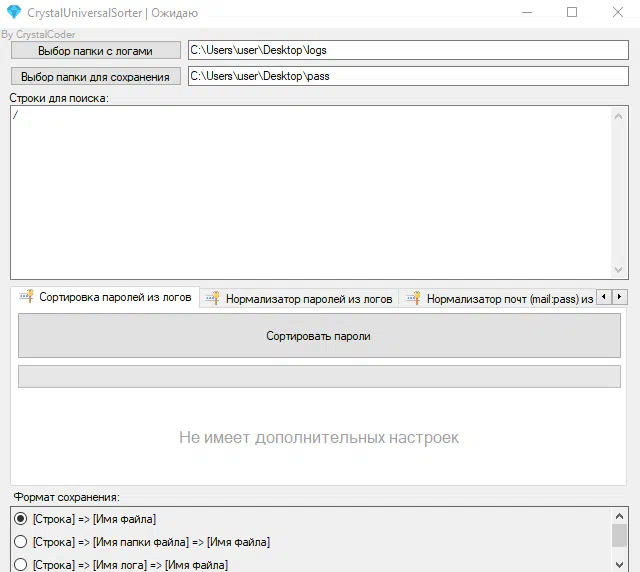The height and width of the screenshot is (572, 640).
Task: Click the By CrystalCoder text
Action: [x=38, y=34]
